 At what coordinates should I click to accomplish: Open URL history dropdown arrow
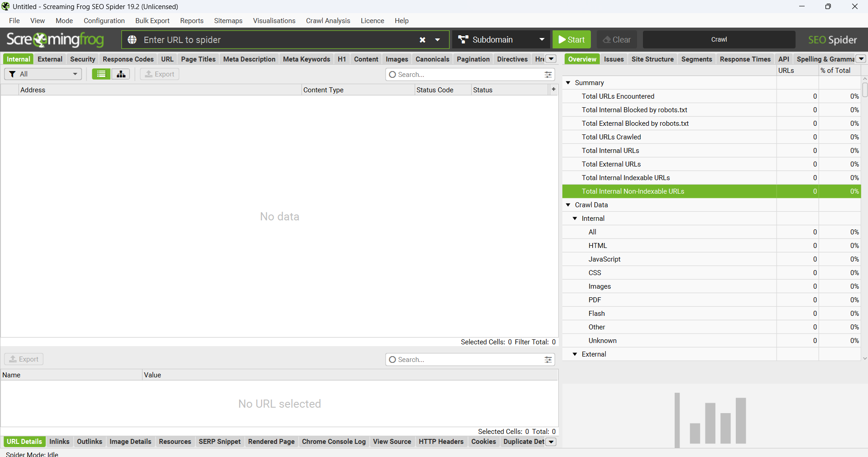point(437,40)
